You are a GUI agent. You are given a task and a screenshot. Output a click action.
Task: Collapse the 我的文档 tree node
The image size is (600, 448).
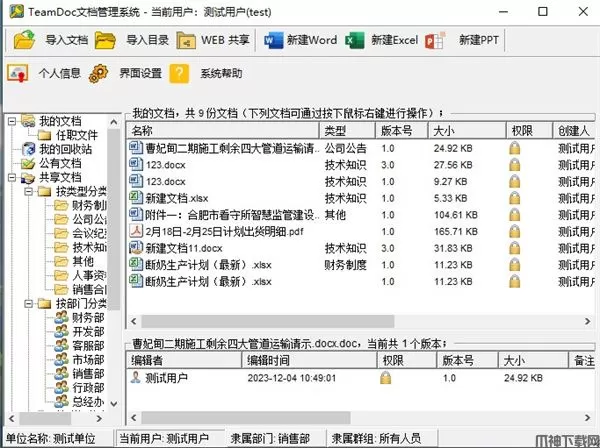[12, 122]
